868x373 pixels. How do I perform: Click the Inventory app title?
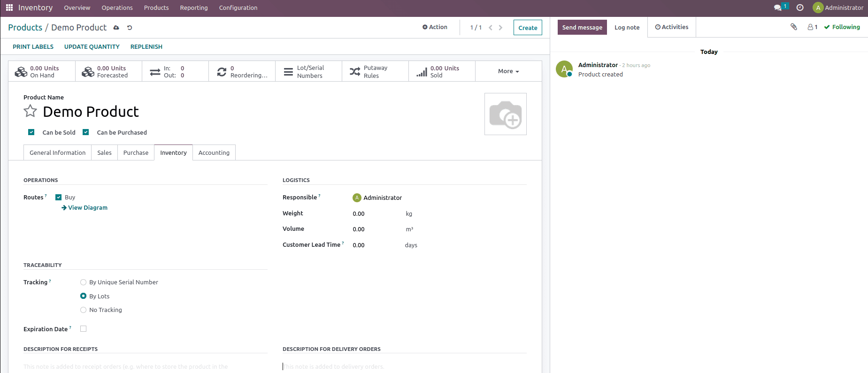coord(35,8)
